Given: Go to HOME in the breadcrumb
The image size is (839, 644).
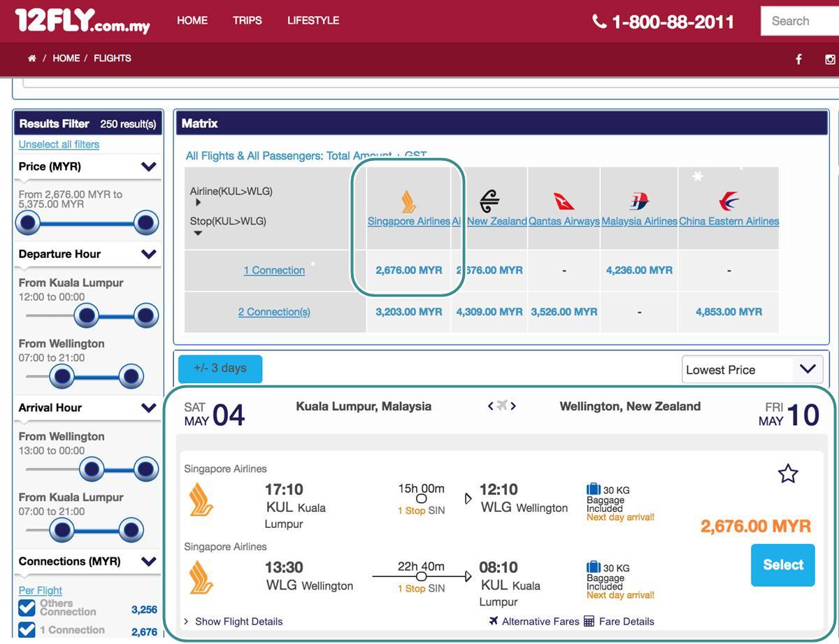Looking at the screenshot, I should point(66,59).
